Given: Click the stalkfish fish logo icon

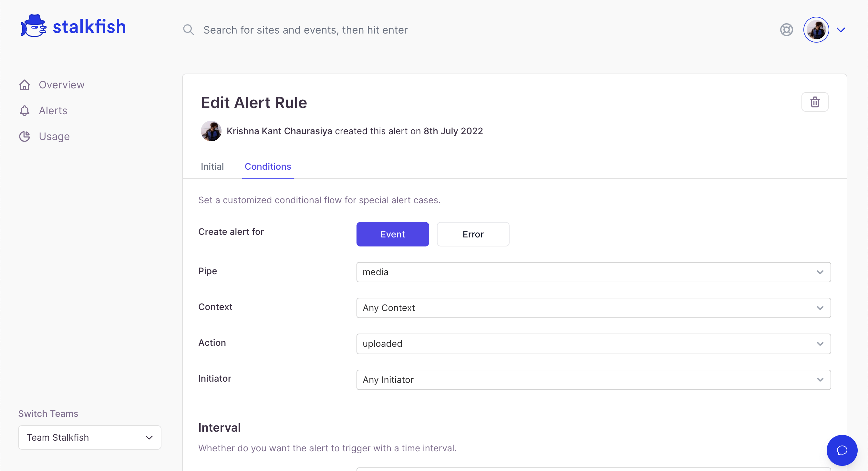Looking at the screenshot, I should click(33, 26).
